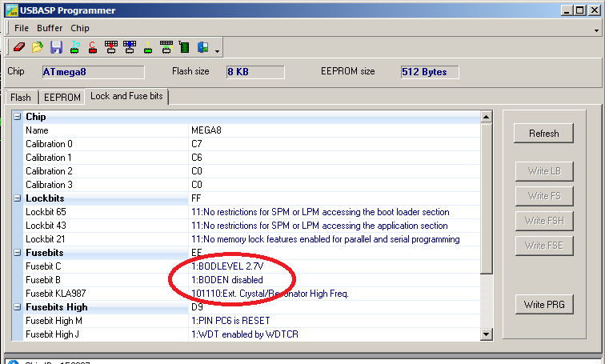Open the Chip menu
Viewport: 605px width, 364px height.
tap(80, 28)
